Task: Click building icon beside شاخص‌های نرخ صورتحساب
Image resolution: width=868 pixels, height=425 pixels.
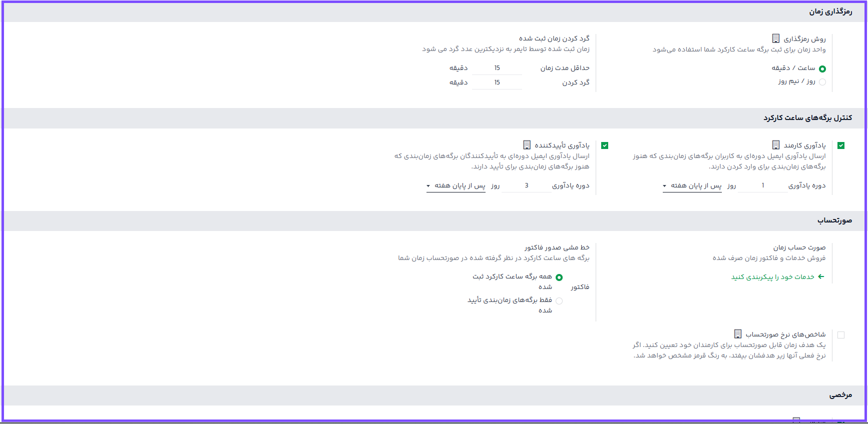Action: click(737, 334)
